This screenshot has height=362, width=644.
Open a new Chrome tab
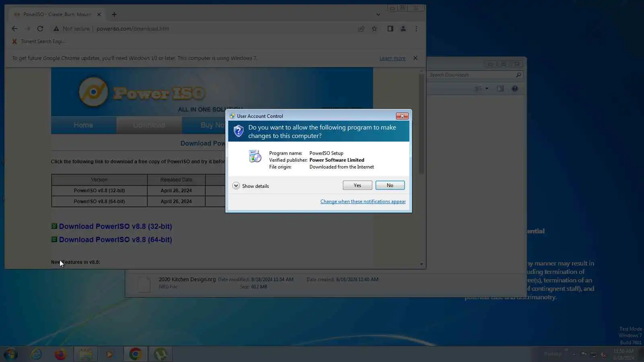coord(114,14)
